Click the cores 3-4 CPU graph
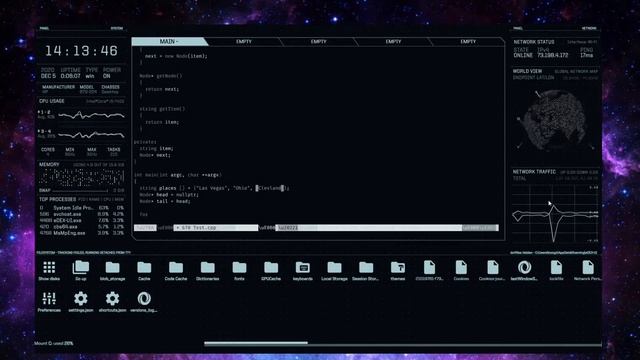The width and height of the screenshot is (640, 360). pos(91,134)
